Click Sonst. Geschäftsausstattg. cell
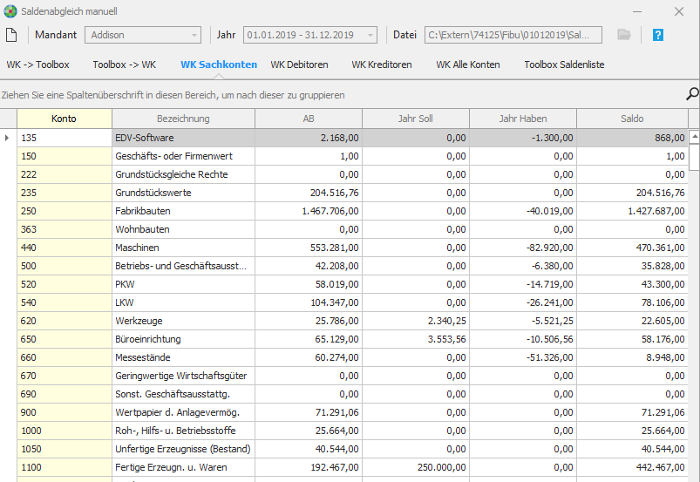Image resolution: width=700 pixels, height=482 pixels. click(183, 394)
